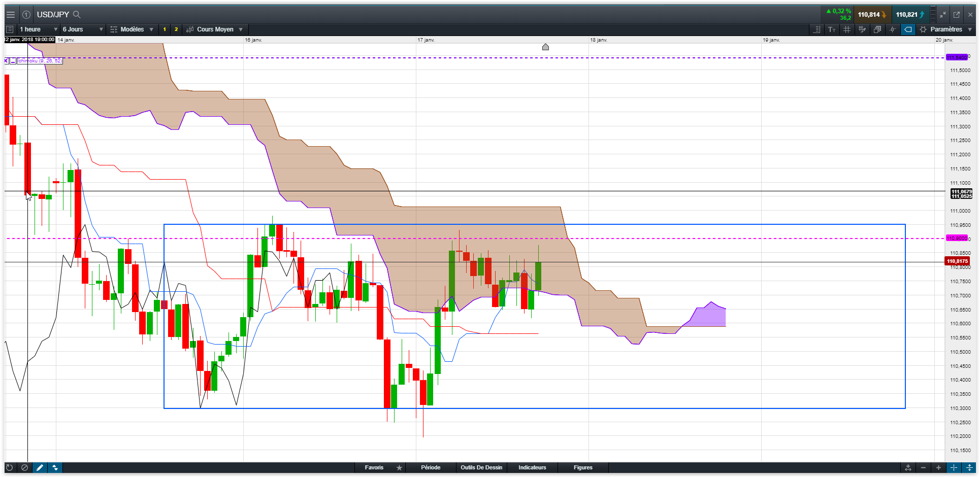This screenshot has height=477, width=980.
Task: Open the Cours Moyen price type dropdown
Action: 215,29
